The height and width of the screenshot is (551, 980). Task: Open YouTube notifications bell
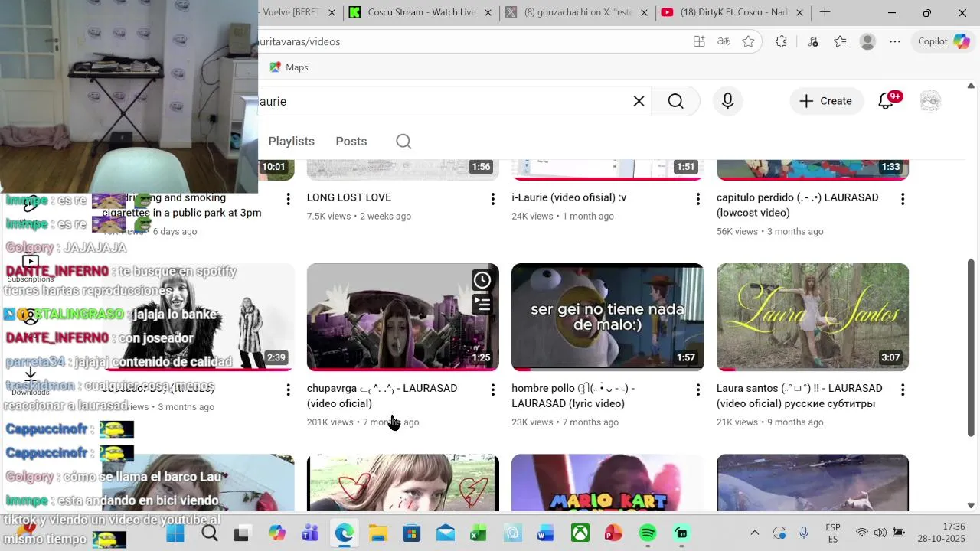(x=886, y=101)
